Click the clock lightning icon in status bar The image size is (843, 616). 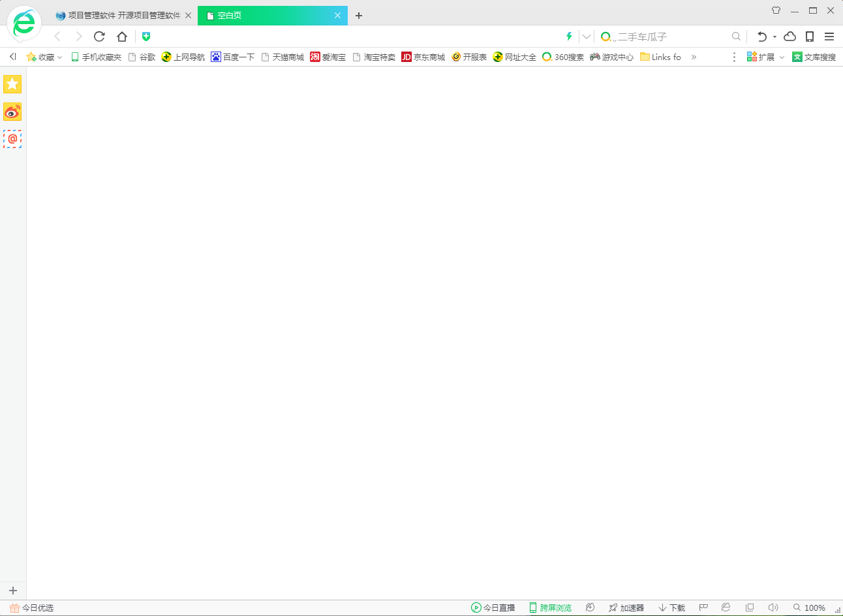[x=590, y=608]
